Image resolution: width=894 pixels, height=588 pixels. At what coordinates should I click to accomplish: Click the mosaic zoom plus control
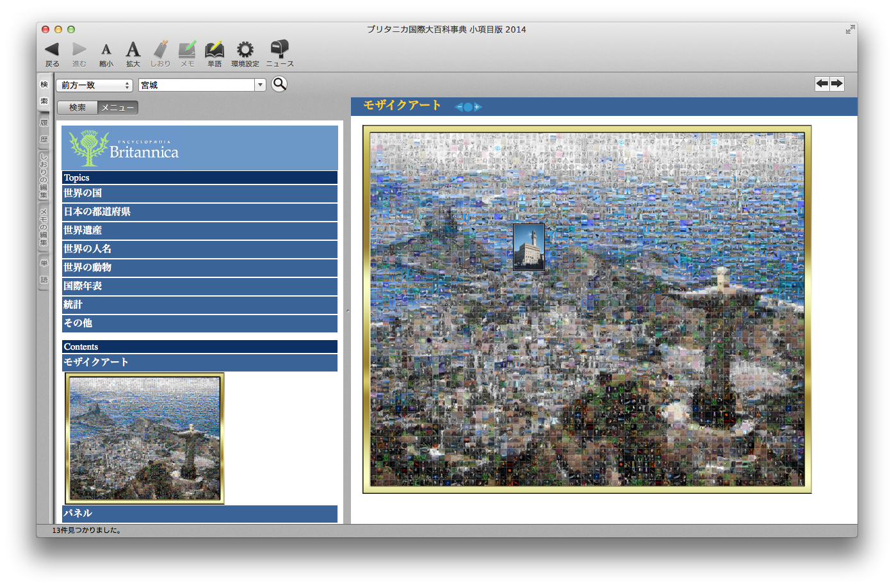(x=478, y=107)
